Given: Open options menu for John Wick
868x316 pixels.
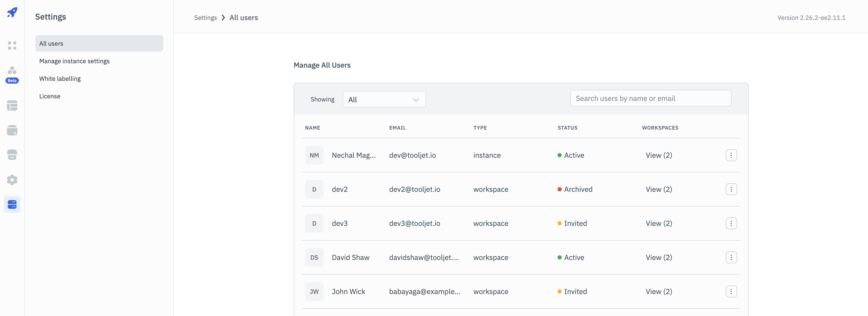Looking at the screenshot, I should coord(731,291).
